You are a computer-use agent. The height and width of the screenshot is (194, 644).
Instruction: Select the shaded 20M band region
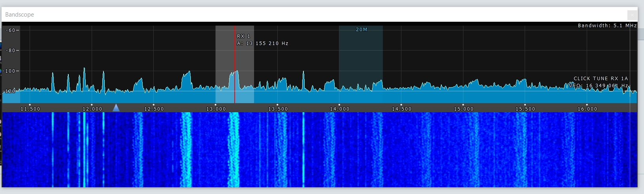coord(361,59)
